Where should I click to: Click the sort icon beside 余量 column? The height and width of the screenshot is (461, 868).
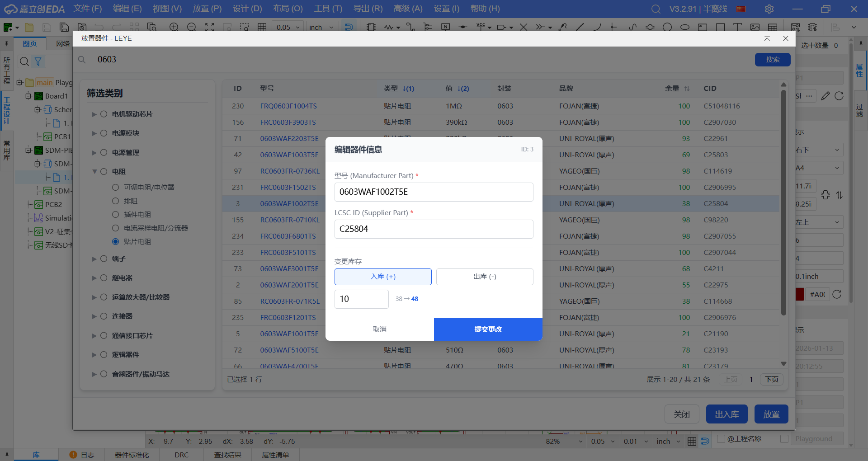pos(687,89)
